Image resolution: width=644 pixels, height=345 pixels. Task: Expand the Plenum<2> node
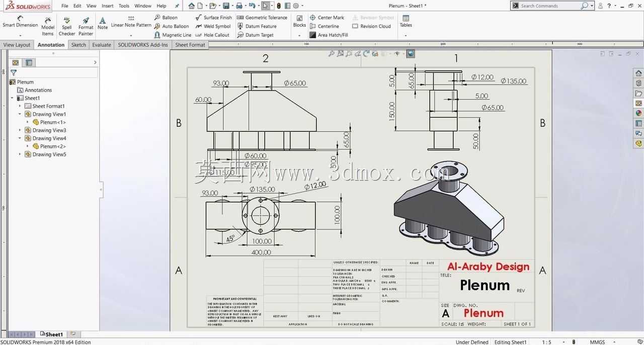pyautogui.click(x=28, y=146)
